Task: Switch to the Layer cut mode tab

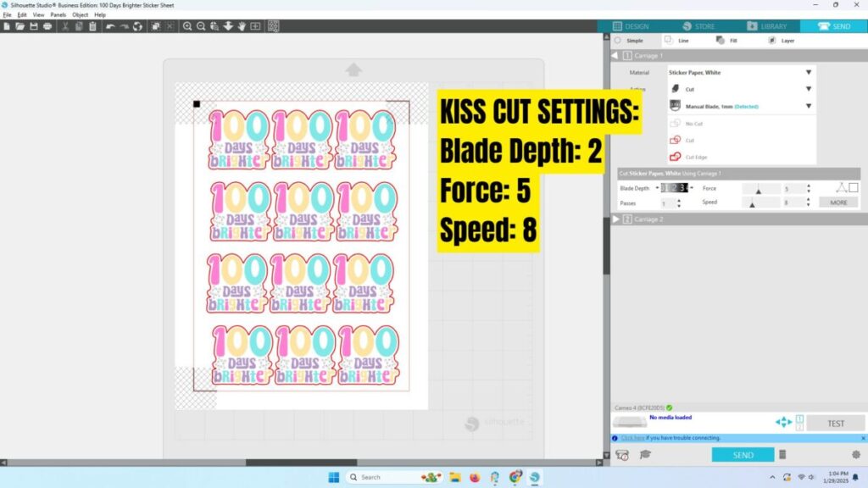Action: 782,41
